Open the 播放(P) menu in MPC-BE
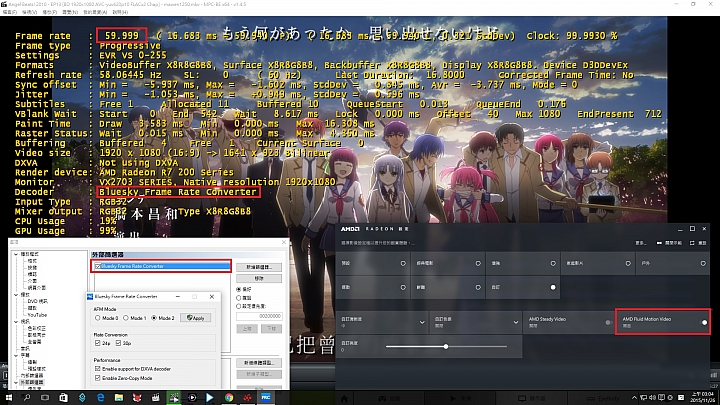Image resolution: width=720 pixels, height=405 pixels. tap(49, 12)
